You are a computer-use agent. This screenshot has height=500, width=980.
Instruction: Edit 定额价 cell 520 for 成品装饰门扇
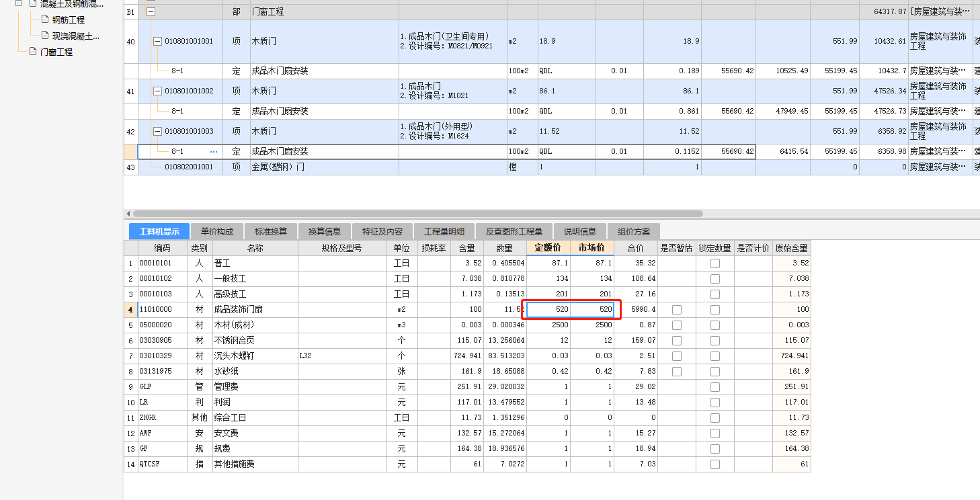[x=548, y=310]
